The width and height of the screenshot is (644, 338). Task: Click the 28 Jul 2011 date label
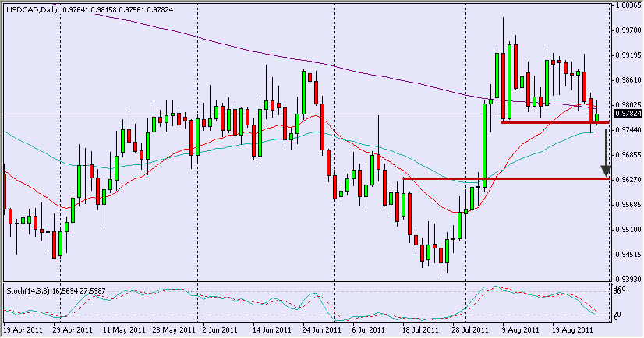tap(470, 329)
